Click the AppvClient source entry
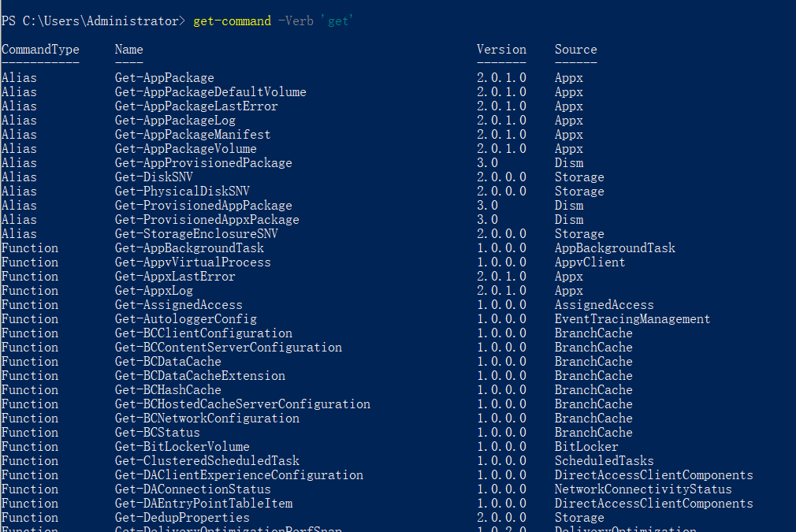 pyautogui.click(x=590, y=262)
